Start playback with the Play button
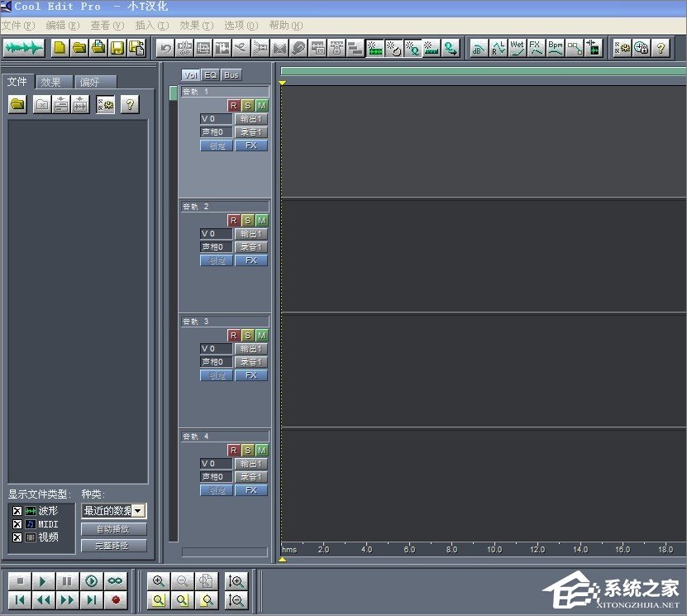The image size is (687, 616). (x=43, y=581)
